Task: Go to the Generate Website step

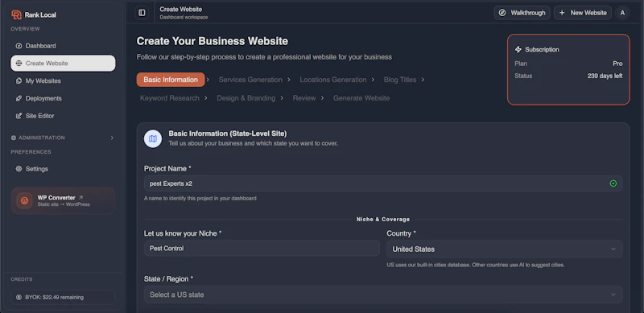Action: (x=361, y=98)
